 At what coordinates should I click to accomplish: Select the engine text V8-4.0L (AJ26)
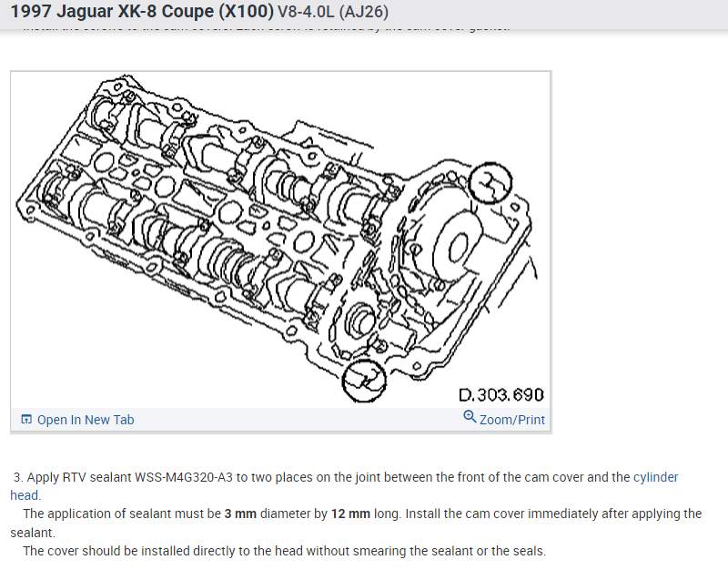point(332,12)
